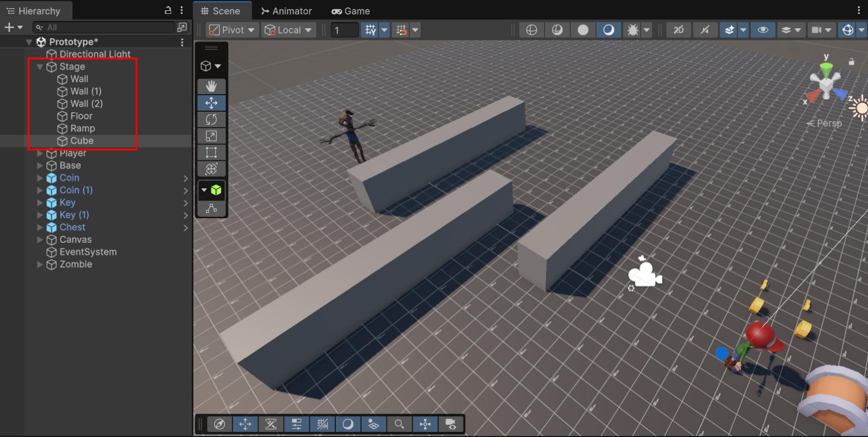Select the Hand view tool
Viewport: 868px width, 437px height.
[x=211, y=86]
